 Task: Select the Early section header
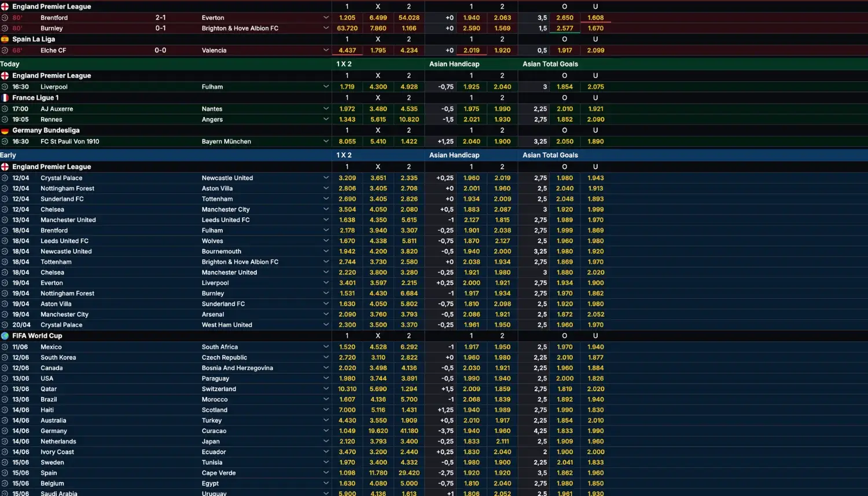(8, 155)
